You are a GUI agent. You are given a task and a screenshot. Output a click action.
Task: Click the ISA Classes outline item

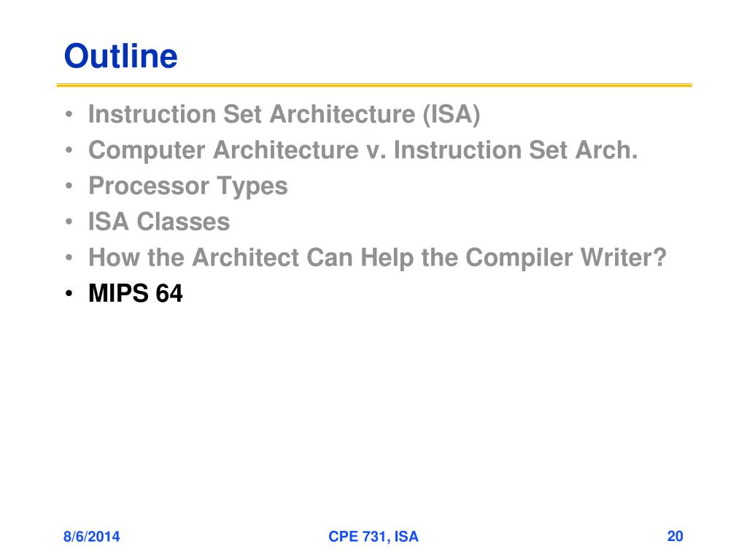159,222
